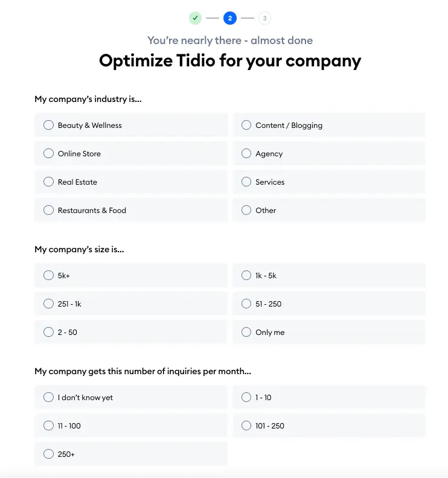Screen dimensions: 448x478
Task: Choose the Services industry option
Action: 329,182
